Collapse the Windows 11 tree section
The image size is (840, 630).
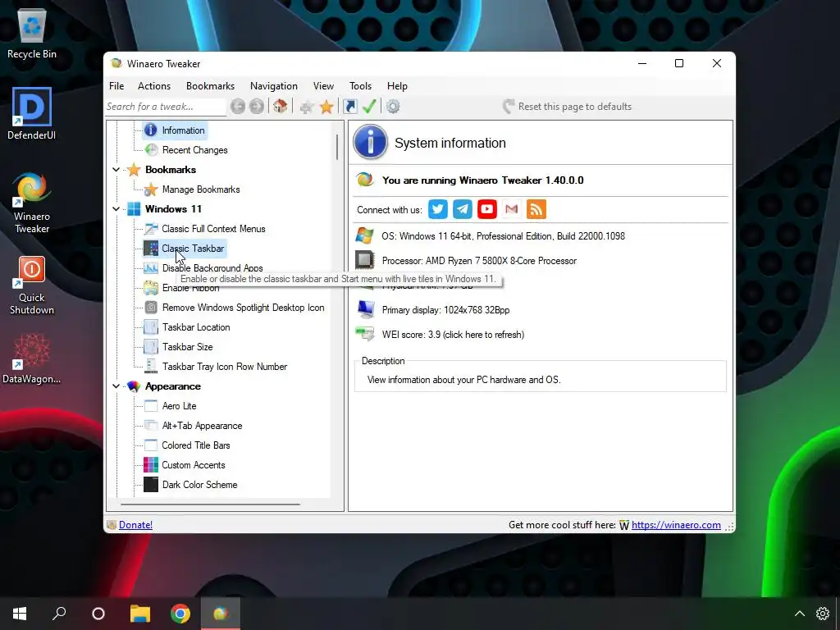tap(116, 209)
